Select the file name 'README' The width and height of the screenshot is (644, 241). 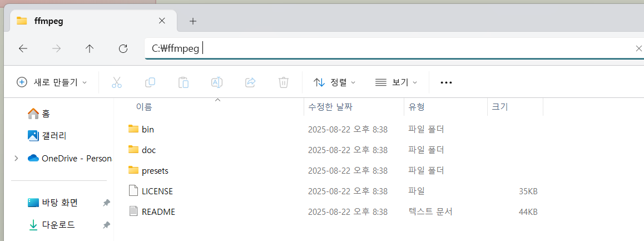tap(158, 212)
